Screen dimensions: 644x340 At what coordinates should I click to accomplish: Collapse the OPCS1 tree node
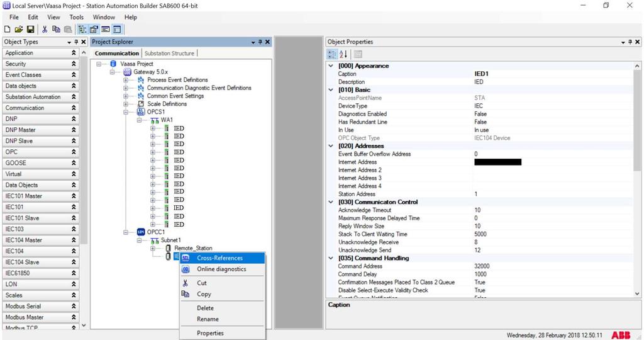(126, 112)
